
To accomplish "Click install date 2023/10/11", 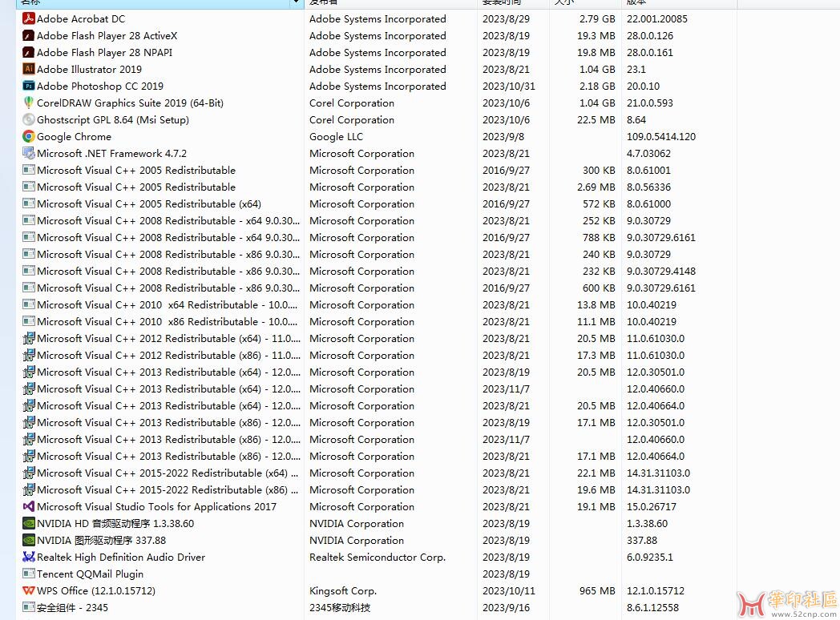I will [x=508, y=591].
